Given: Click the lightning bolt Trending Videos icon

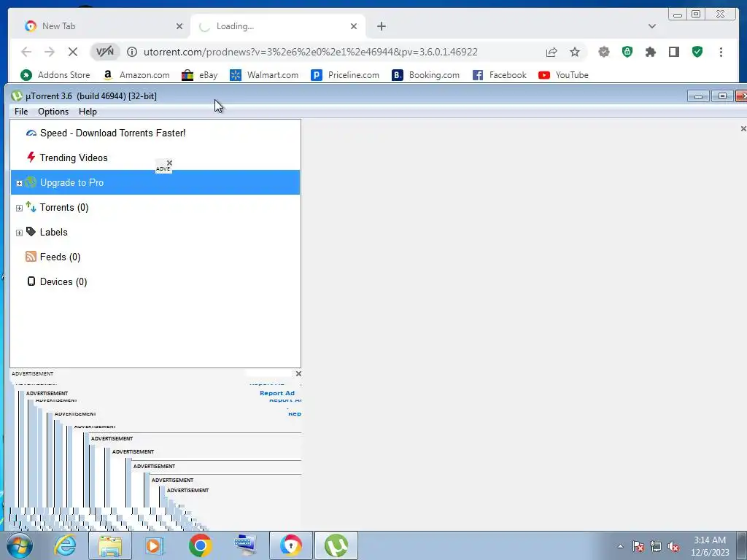Looking at the screenshot, I should point(31,157).
